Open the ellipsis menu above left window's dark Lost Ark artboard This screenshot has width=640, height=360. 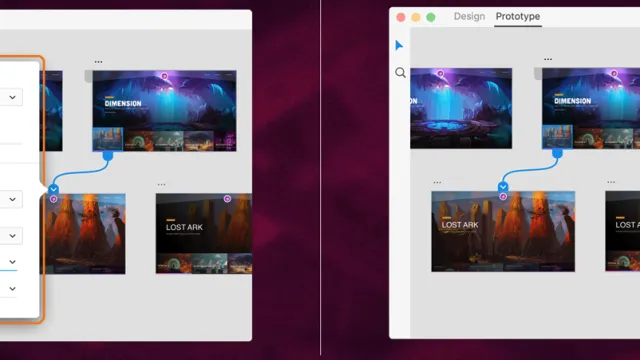[162, 184]
